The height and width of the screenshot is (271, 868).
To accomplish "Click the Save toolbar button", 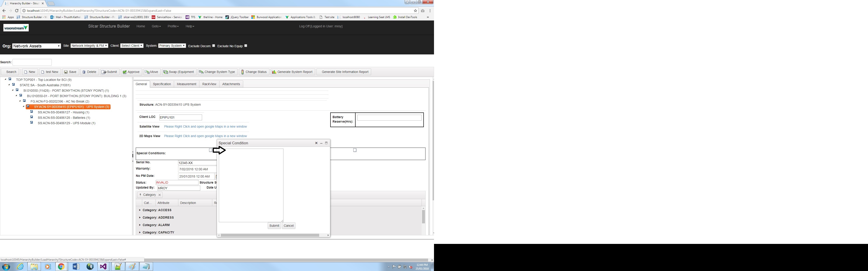I will pos(71,72).
